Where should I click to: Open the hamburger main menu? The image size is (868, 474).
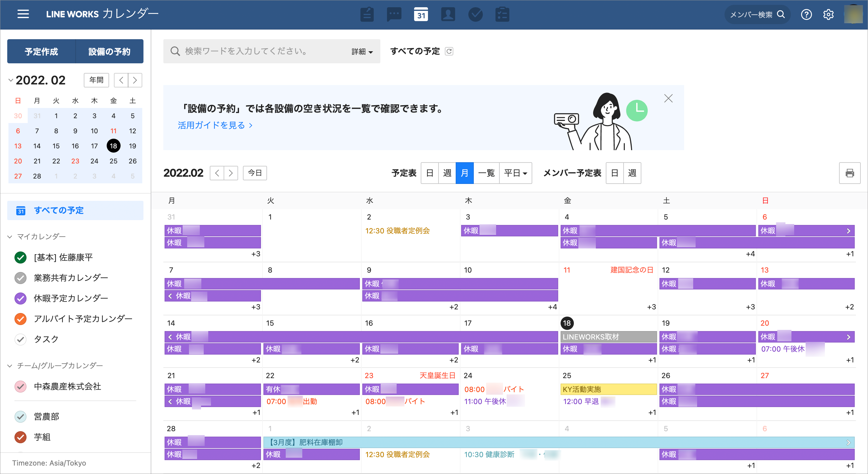(x=23, y=14)
